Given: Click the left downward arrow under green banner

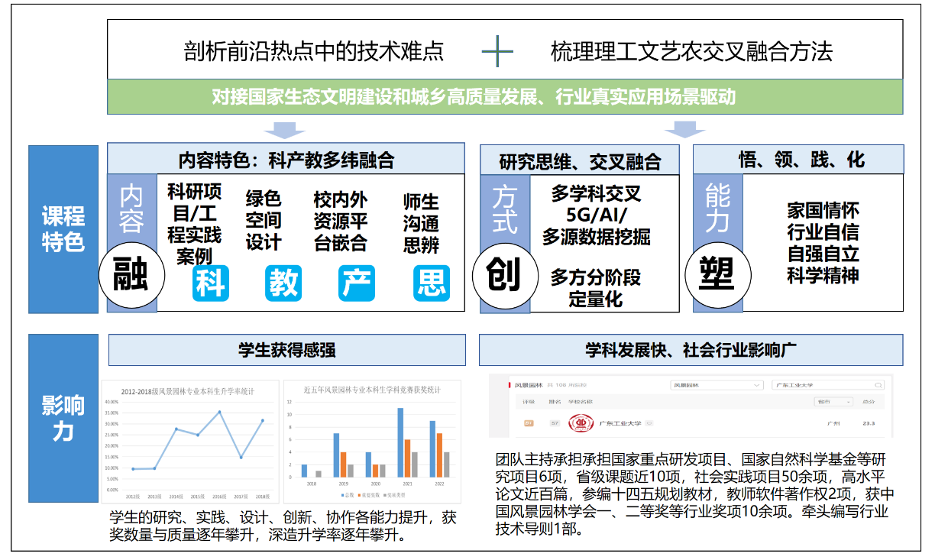Looking at the screenshot, I should [284, 128].
